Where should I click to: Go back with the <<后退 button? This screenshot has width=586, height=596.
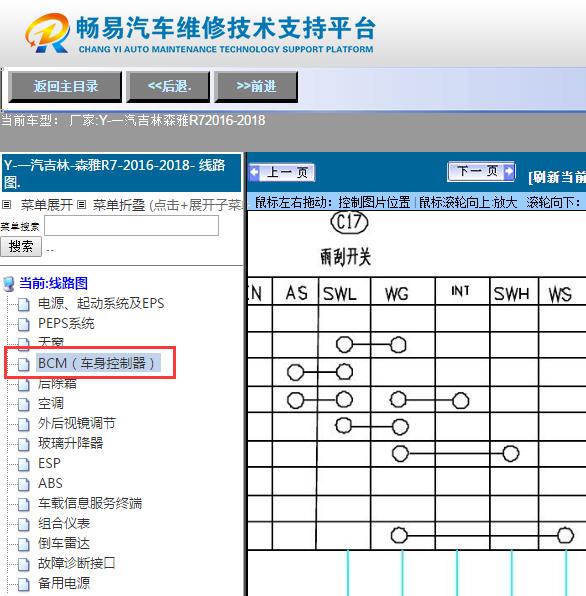[168, 87]
